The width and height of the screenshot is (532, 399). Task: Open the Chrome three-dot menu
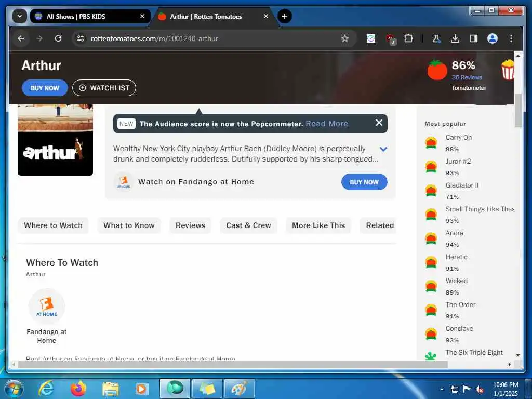(511, 38)
